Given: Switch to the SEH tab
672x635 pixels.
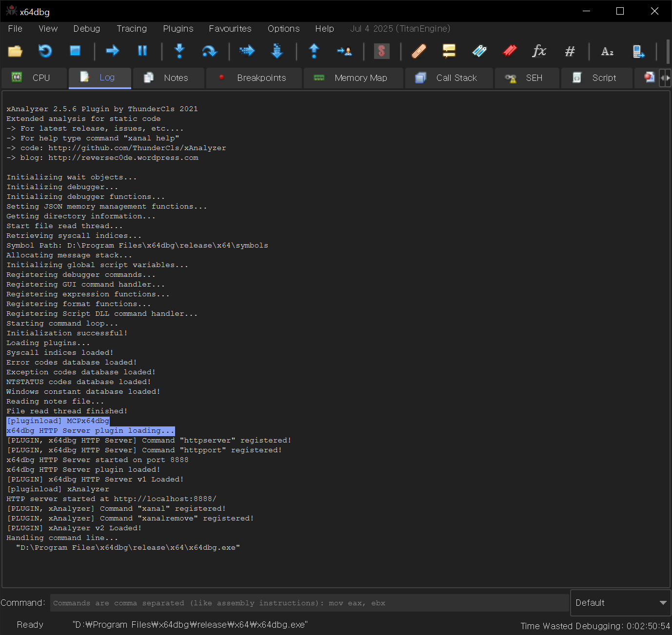Looking at the screenshot, I should pyautogui.click(x=527, y=78).
